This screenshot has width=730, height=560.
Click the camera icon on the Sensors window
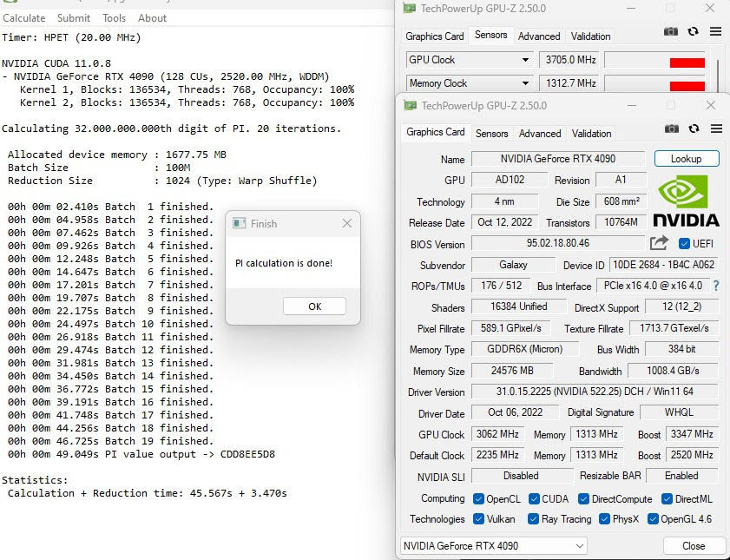point(670,31)
